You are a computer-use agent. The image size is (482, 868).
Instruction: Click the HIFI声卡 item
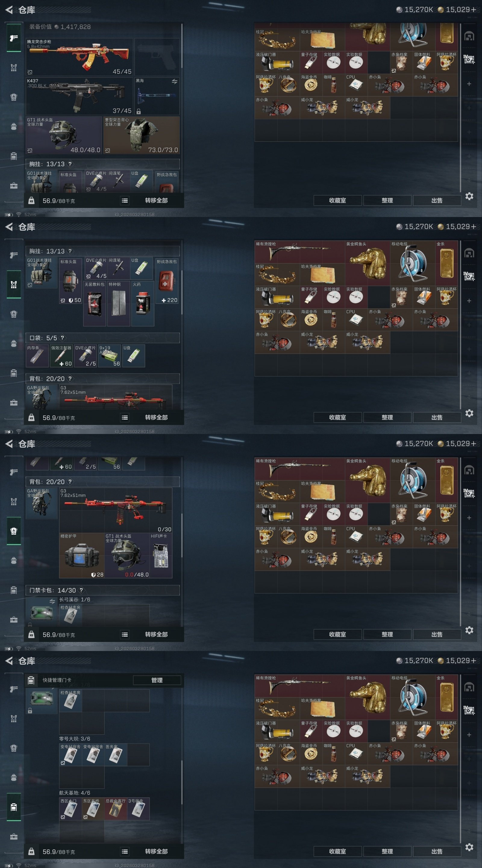[x=161, y=555]
